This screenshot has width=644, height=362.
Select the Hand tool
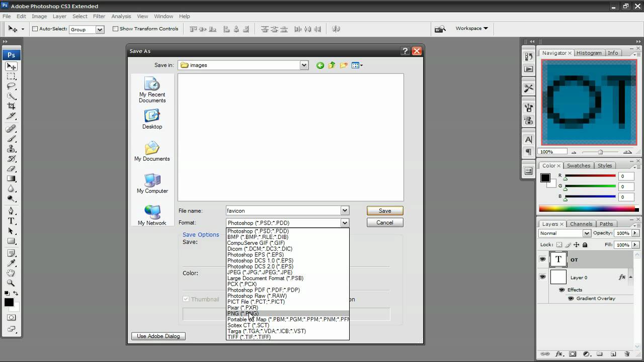click(x=11, y=273)
